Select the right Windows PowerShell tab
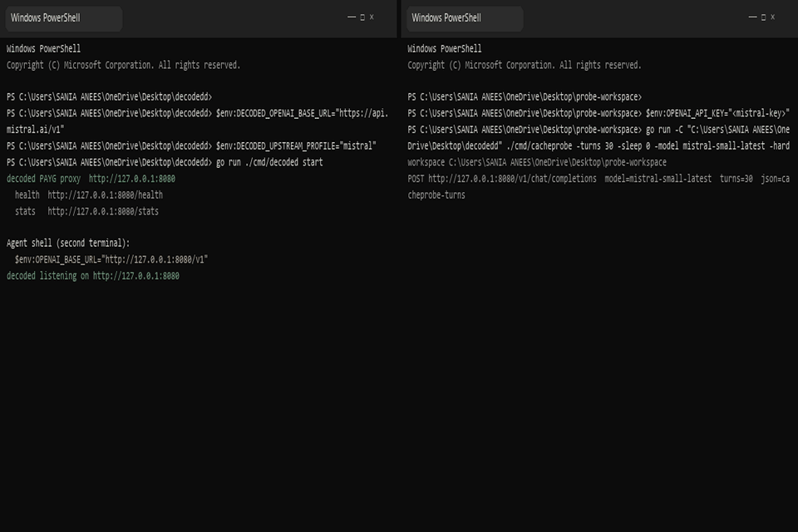 [464, 18]
